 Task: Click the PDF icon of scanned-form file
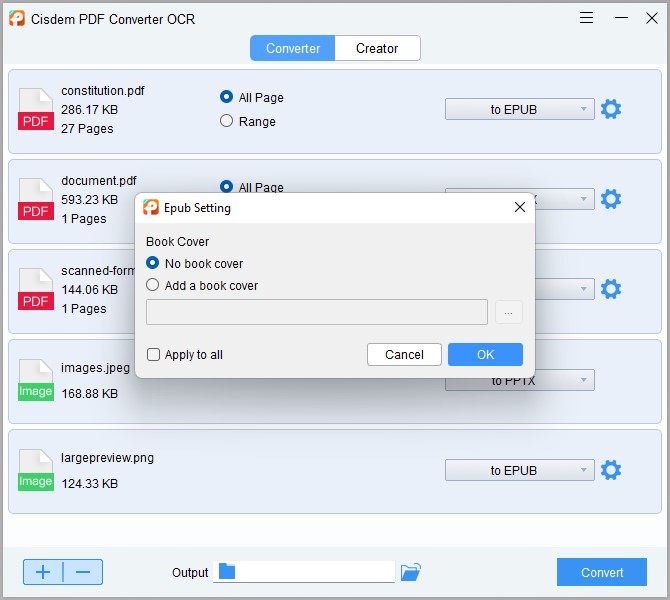point(36,289)
